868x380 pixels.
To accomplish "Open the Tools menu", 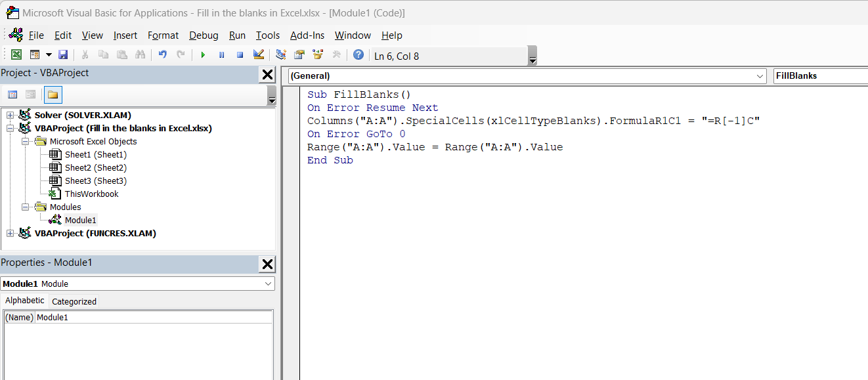I will tap(268, 35).
